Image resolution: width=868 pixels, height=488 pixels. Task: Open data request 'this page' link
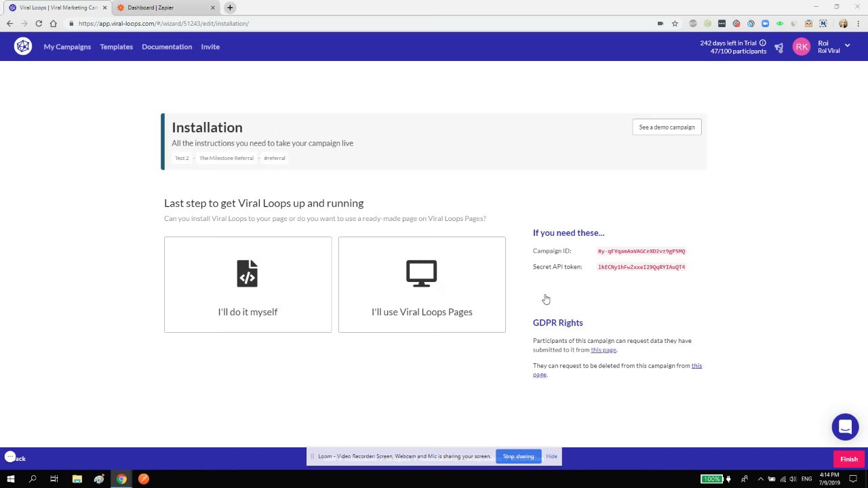coord(604,350)
